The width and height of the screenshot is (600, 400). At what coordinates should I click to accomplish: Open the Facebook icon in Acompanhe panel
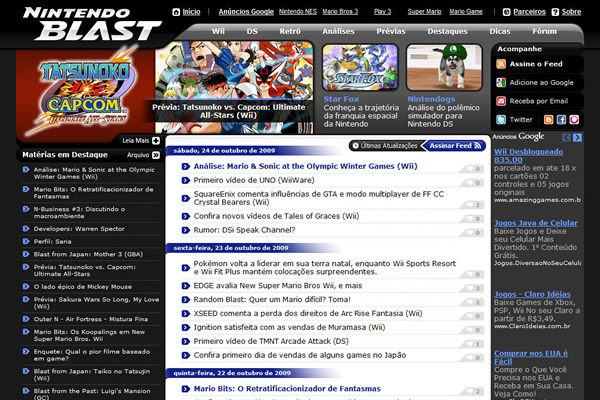pyautogui.click(x=561, y=119)
